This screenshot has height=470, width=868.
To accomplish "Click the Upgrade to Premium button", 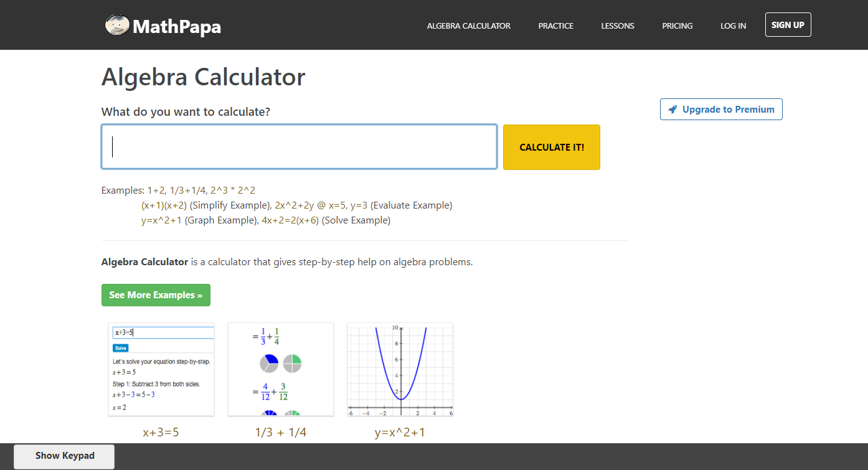I will click(721, 109).
